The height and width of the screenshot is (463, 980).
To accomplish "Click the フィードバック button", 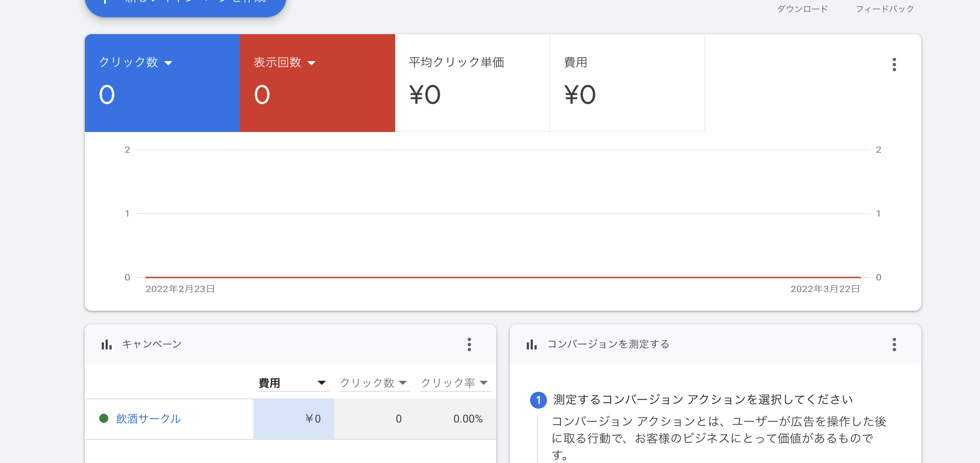I will [885, 9].
